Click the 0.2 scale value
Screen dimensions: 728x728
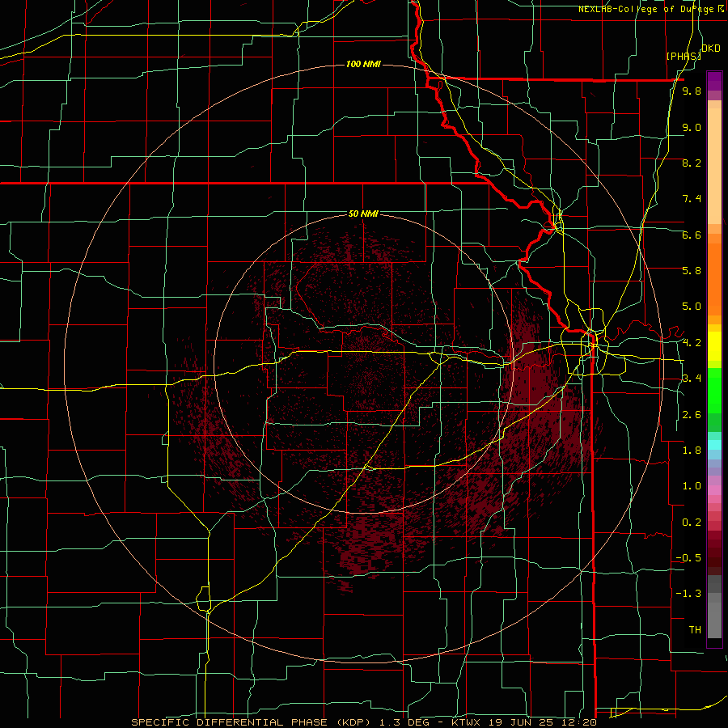[692, 523]
